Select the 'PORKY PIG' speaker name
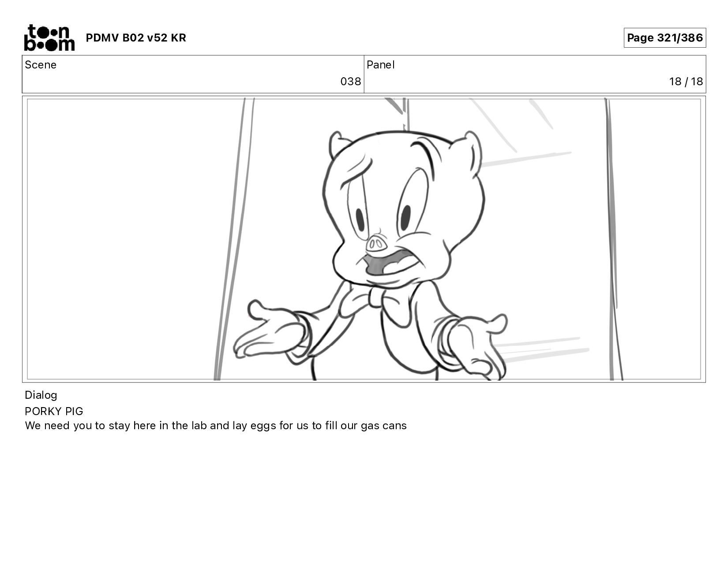The height and width of the screenshot is (563, 728). point(54,411)
